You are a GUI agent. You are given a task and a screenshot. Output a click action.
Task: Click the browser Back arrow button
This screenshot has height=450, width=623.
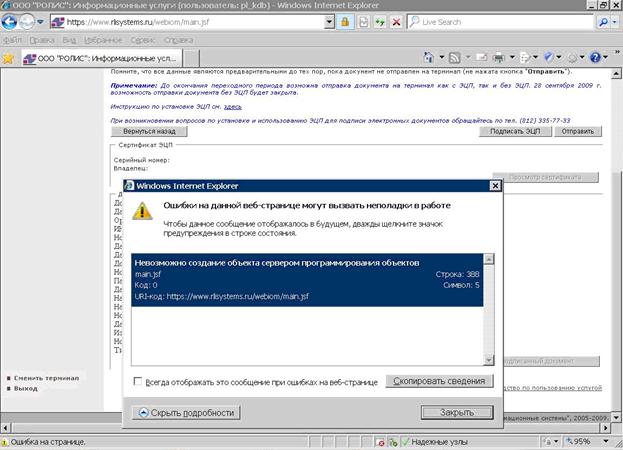pos(9,22)
